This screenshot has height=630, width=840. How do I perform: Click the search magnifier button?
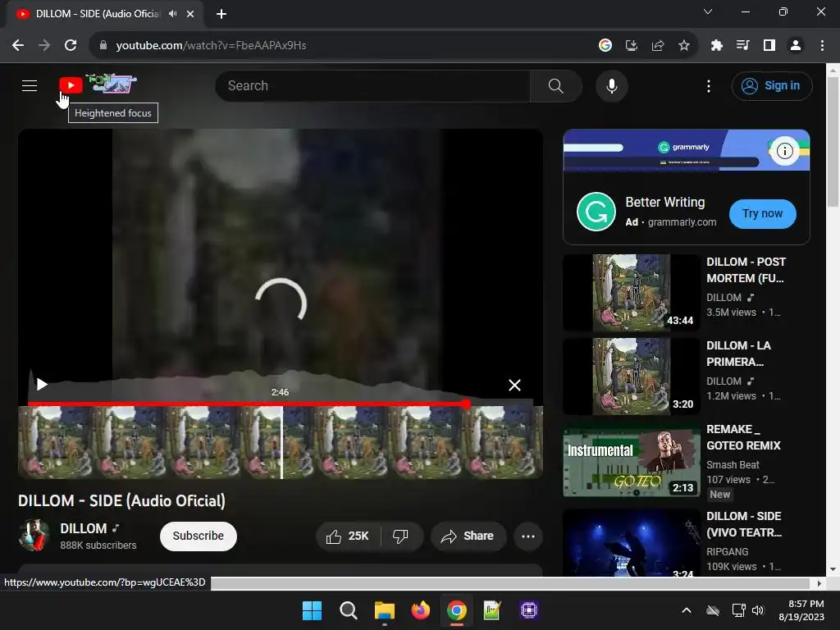(x=555, y=85)
